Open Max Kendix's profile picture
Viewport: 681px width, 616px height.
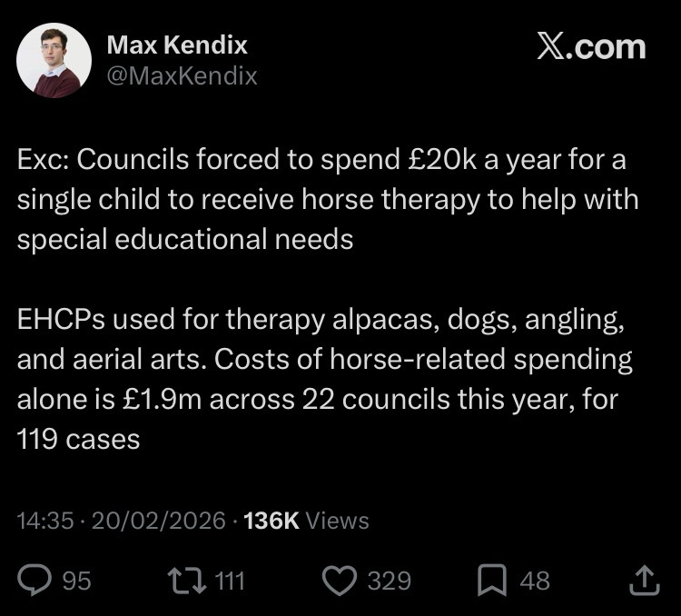(54, 60)
